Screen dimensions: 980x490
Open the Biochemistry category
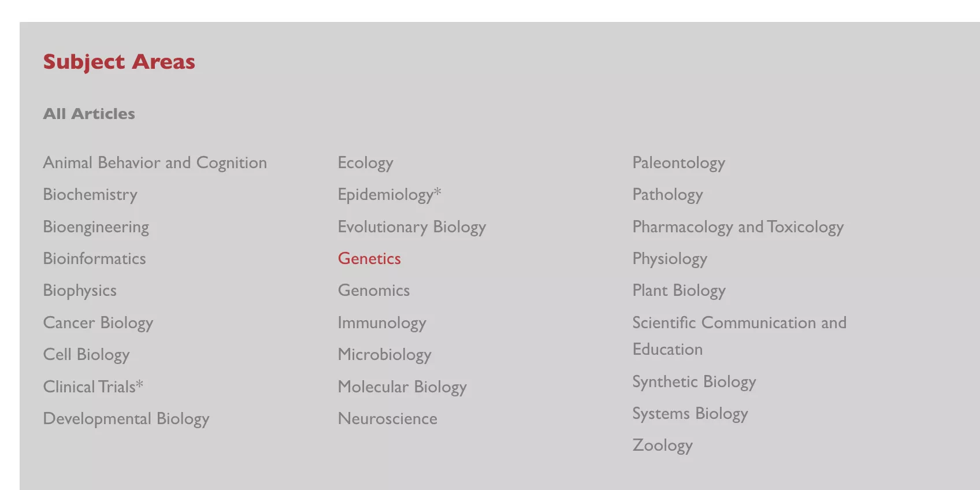pos(90,195)
